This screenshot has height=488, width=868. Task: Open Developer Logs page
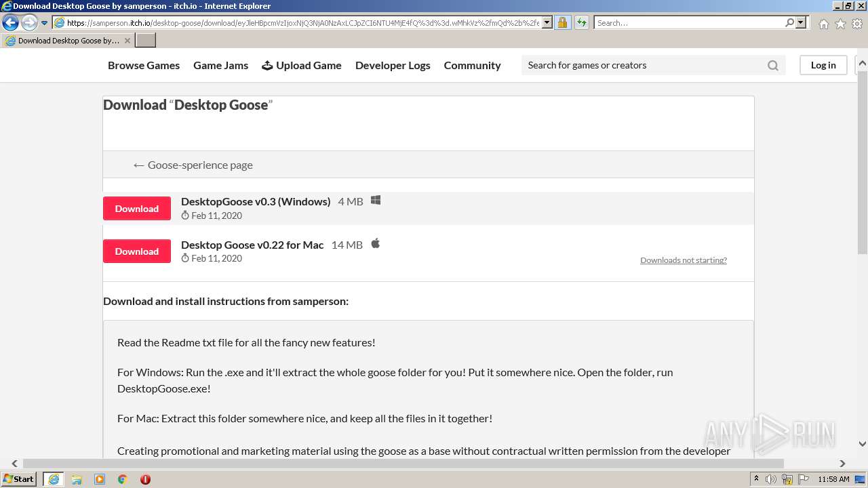tap(393, 65)
